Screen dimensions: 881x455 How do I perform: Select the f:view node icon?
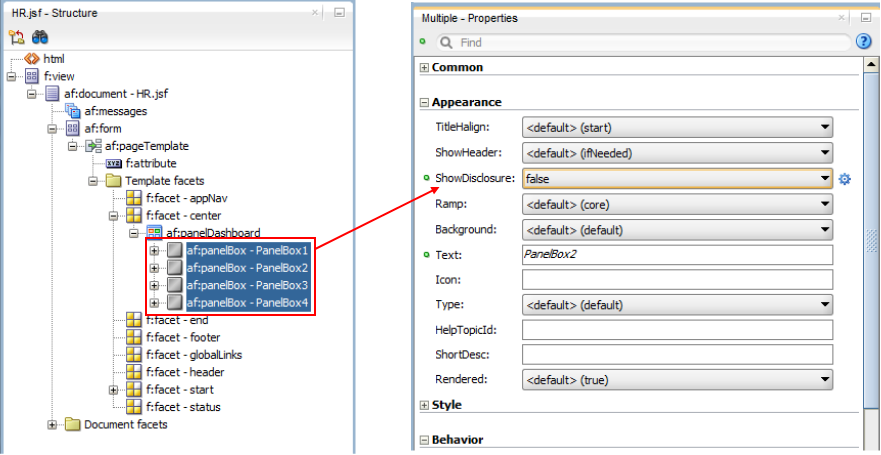point(32,76)
